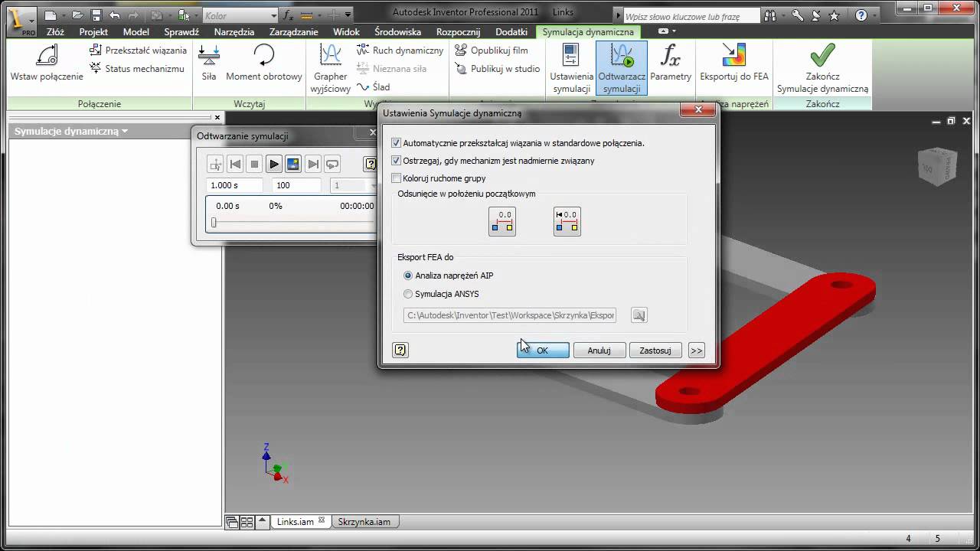Screen dimensions: 980x551
Task: Click the help icon in settings dialog
Action: [400, 350]
